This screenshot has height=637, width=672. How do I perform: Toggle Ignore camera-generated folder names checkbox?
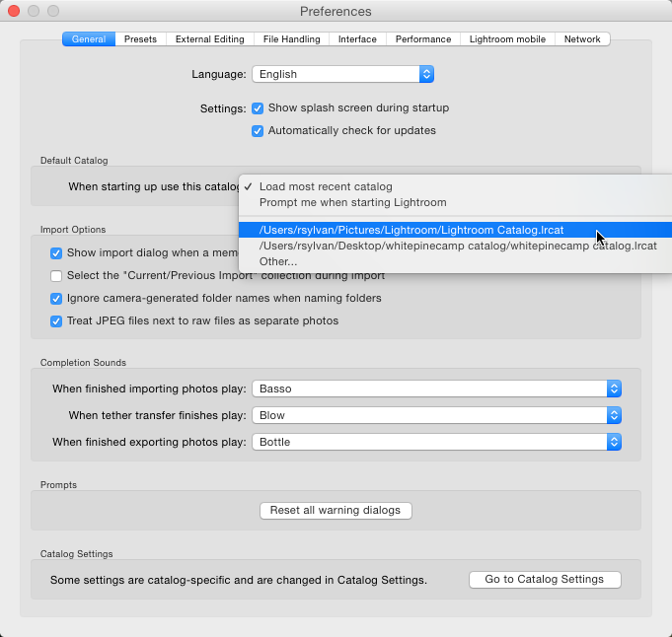56,299
